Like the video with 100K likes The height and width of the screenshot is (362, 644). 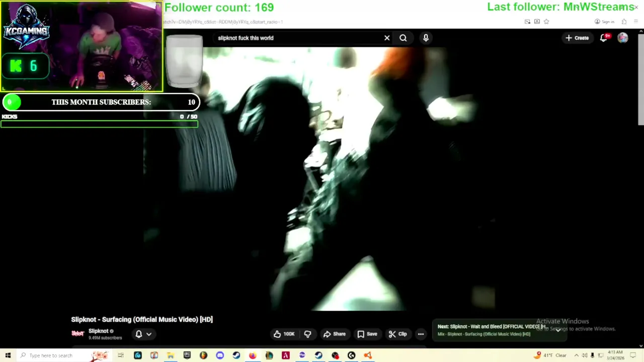(284, 334)
